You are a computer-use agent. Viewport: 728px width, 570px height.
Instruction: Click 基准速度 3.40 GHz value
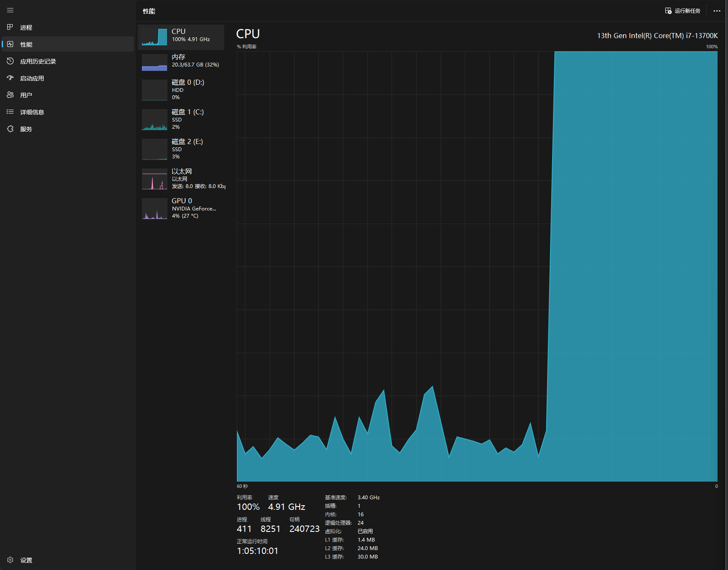pos(369,498)
